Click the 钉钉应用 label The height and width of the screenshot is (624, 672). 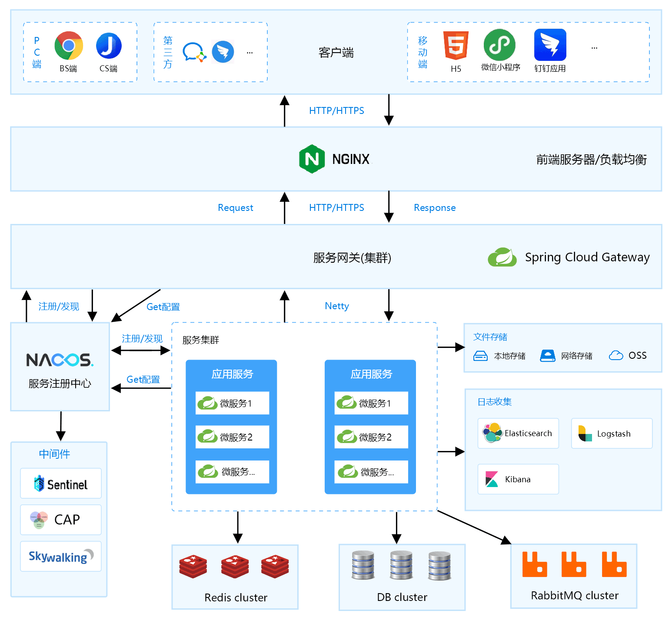(x=550, y=68)
